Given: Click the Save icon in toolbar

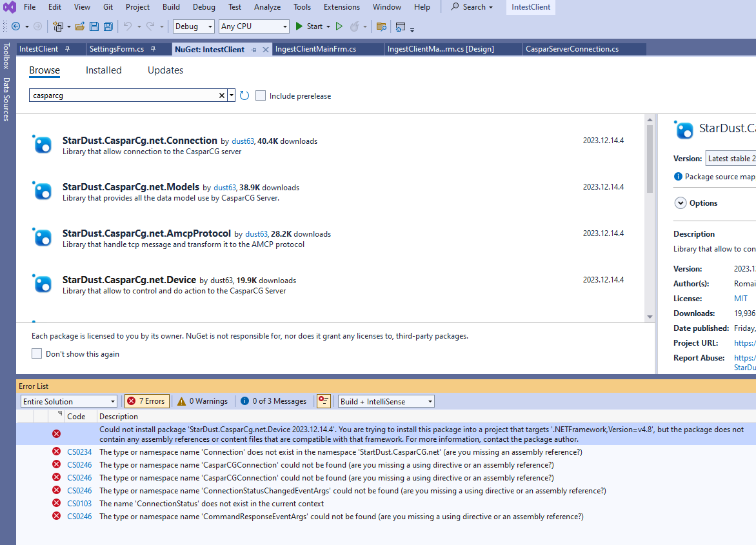Looking at the screenshot, I should [x=94, y=26].
